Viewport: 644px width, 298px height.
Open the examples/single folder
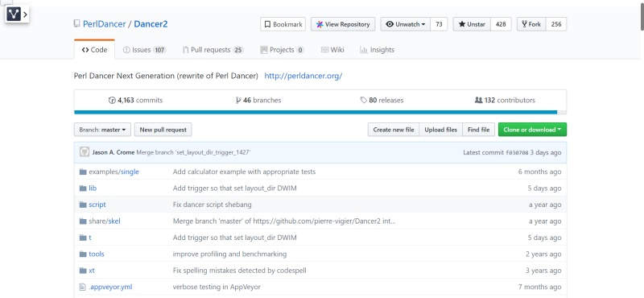point(114,172)
